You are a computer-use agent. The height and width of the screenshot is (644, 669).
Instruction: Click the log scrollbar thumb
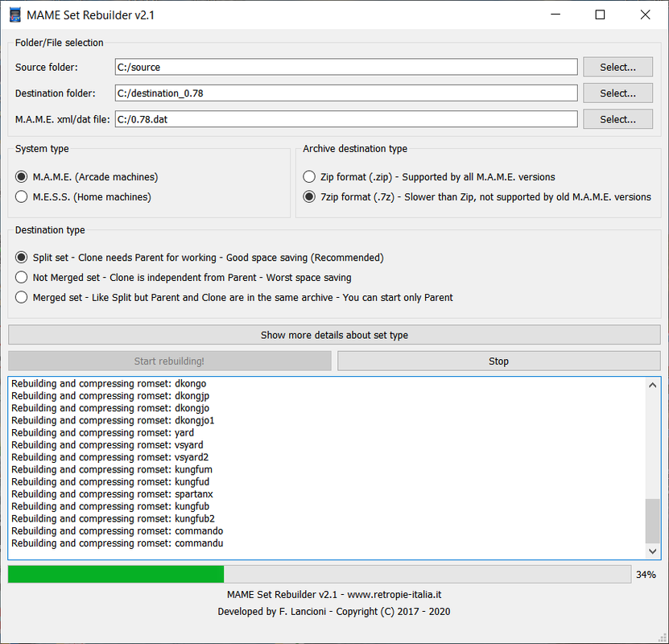click(652, 521)
